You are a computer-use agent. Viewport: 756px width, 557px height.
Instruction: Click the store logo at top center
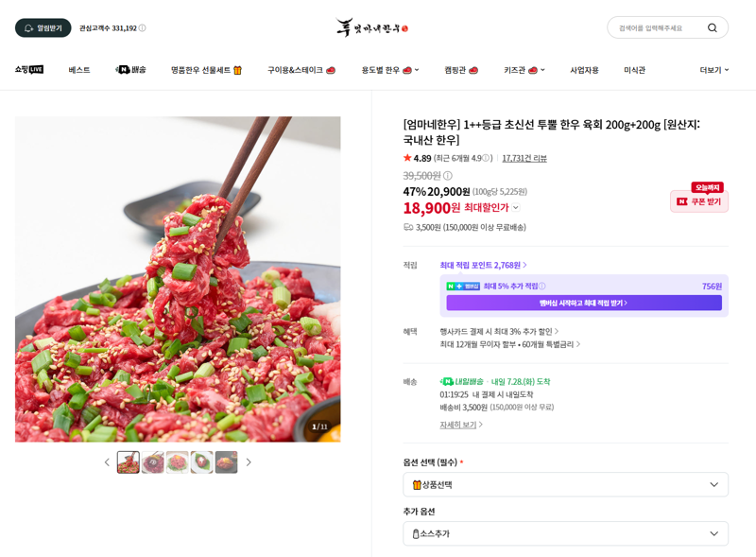(x=372, y=28)
